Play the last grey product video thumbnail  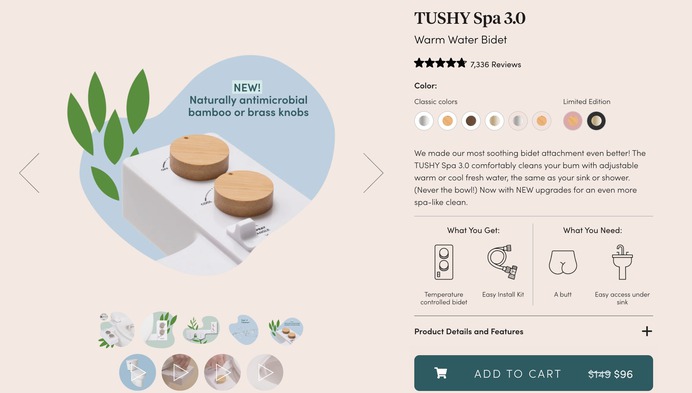pyautogui.click(x=265, y=372)
